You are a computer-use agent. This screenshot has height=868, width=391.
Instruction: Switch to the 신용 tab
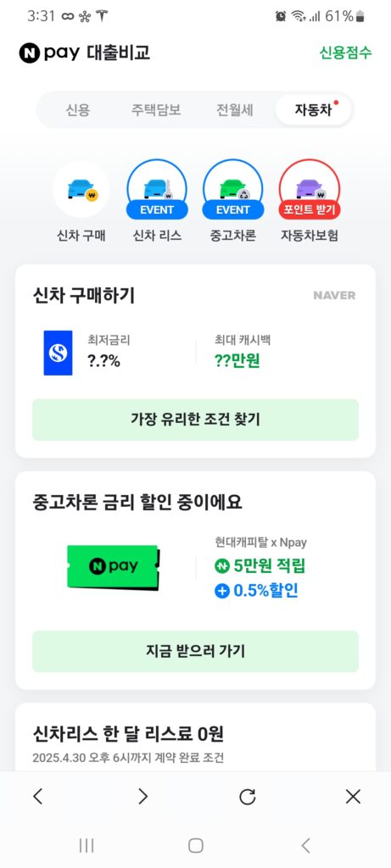coord(77,110)
